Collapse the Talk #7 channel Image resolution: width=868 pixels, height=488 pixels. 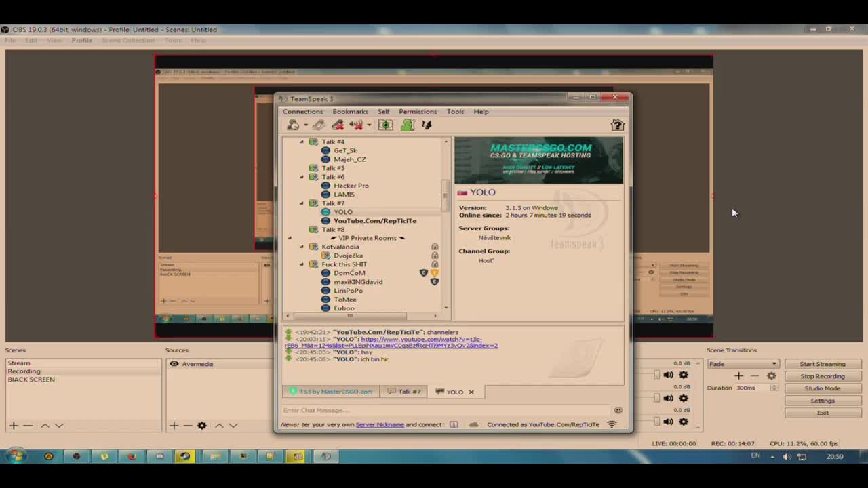click(302, 203)
